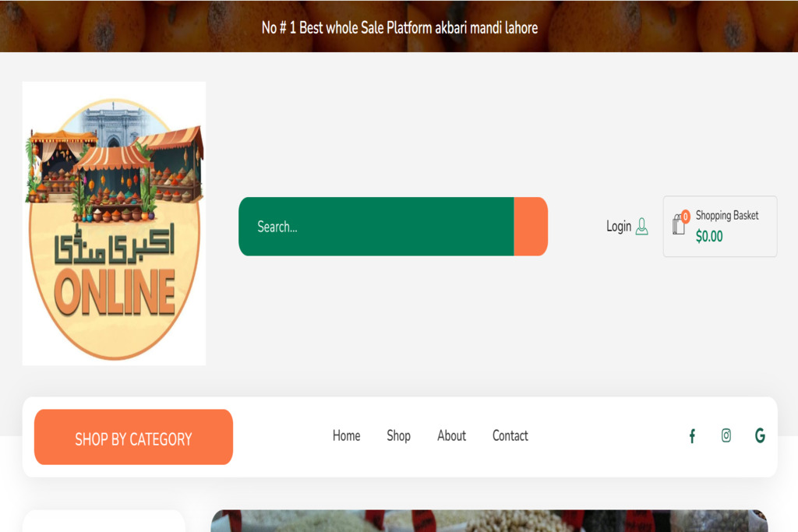The image size is (798, 532).
Task: Go to the Home menu item
Action: click(x=346, y=436)
